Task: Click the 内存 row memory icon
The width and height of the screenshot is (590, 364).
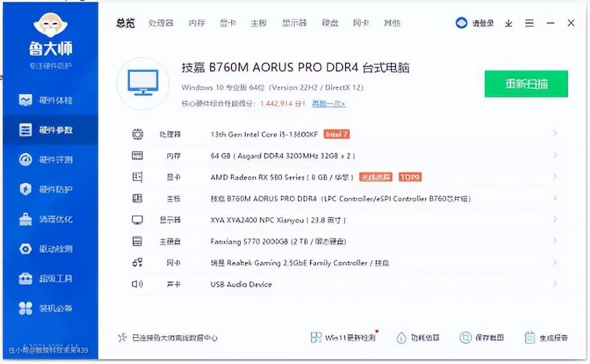Action: point(137,156)
